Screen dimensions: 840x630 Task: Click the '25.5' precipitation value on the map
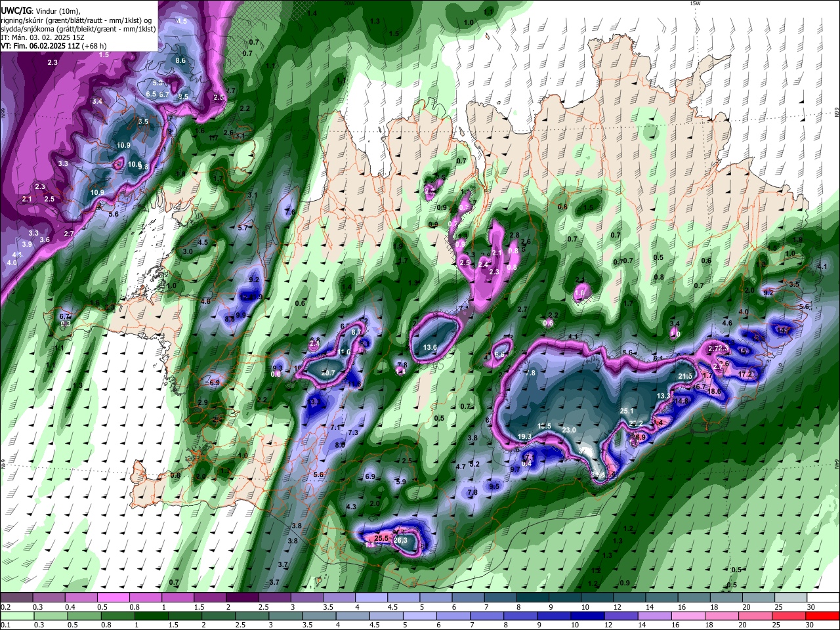tap(382, 538)
